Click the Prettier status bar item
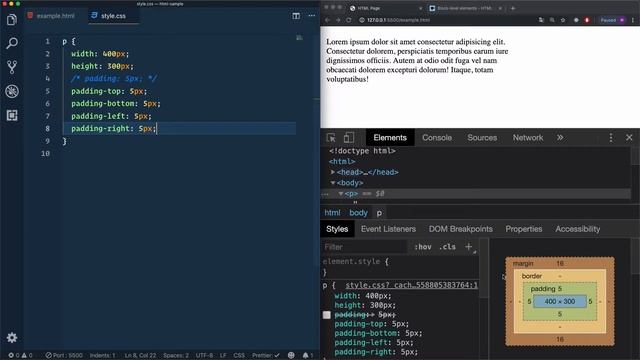This screenshot has width=640, height=360. (266, 355)
